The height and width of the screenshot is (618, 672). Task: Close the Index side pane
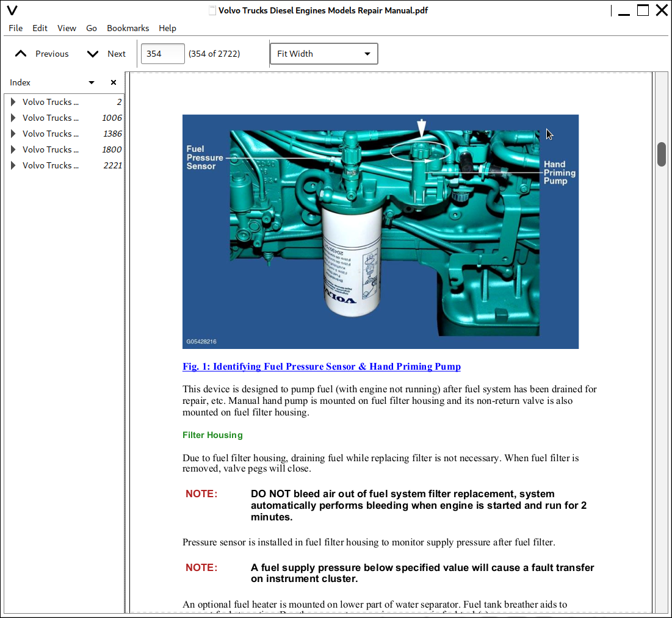(113, 82)
